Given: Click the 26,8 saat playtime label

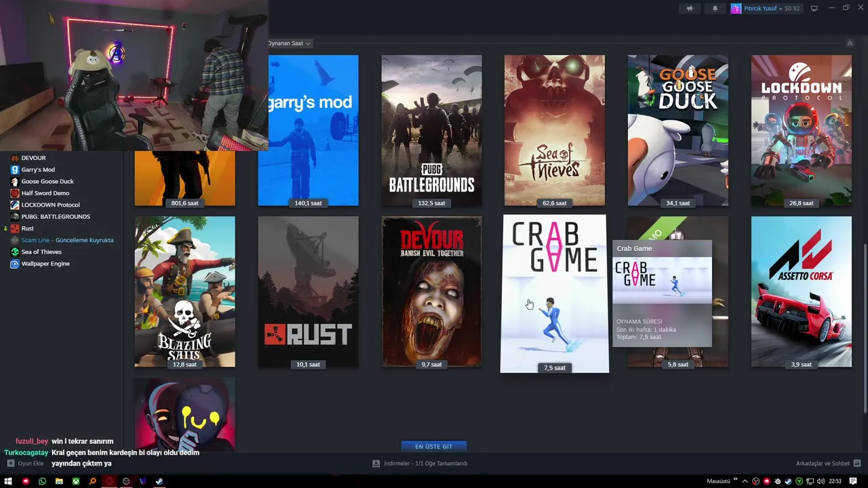Looking at the screenshot, I should [x=802, y=203].
